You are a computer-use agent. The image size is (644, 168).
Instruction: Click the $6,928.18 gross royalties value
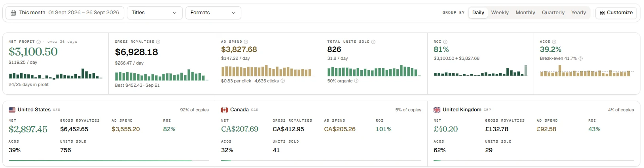click(136, 52)
